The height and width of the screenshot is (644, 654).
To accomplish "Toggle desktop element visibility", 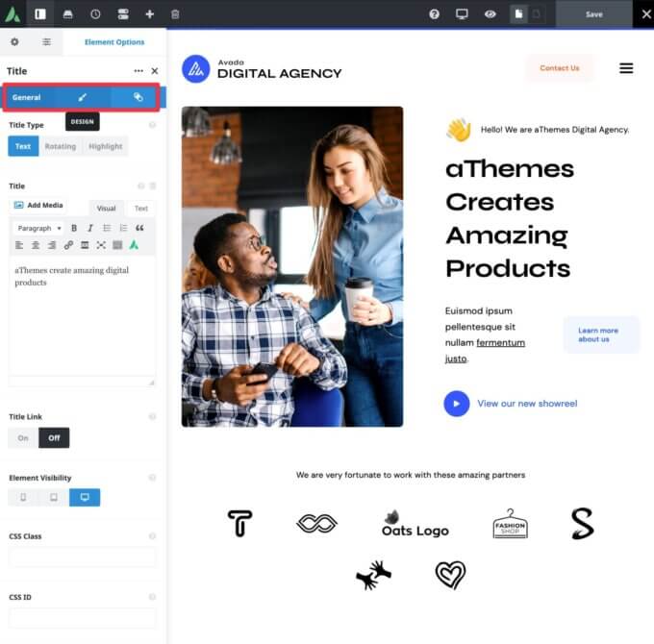I will (x=85, y=497).
